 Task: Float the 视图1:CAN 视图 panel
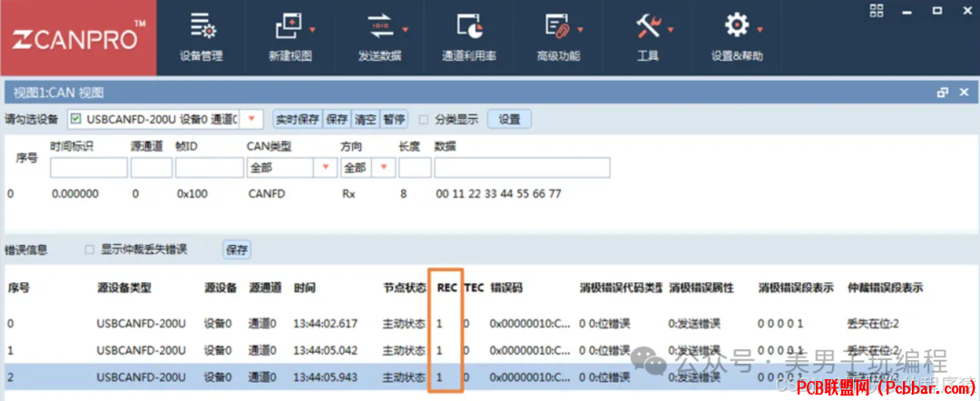(x=943, y=93)
